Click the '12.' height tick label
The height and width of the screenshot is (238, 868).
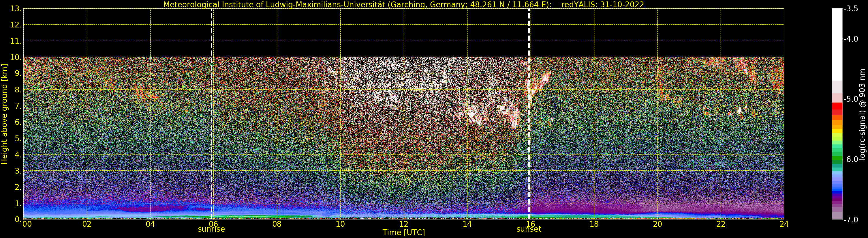click(x=16, y=25)
